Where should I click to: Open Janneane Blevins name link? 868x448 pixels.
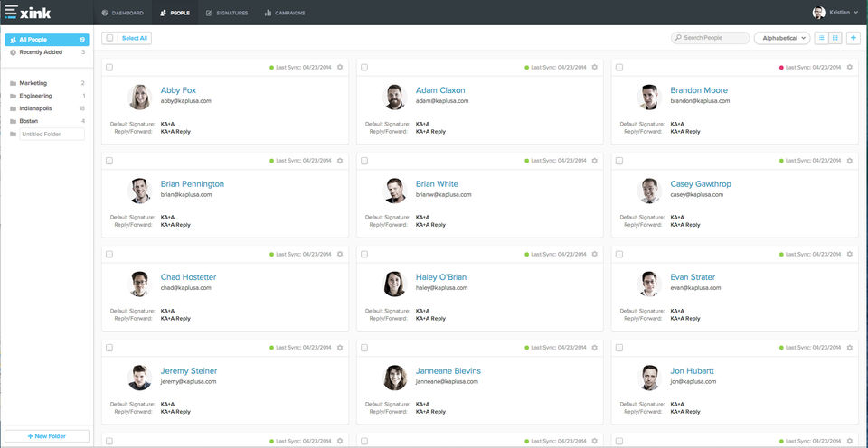[448, 370]
